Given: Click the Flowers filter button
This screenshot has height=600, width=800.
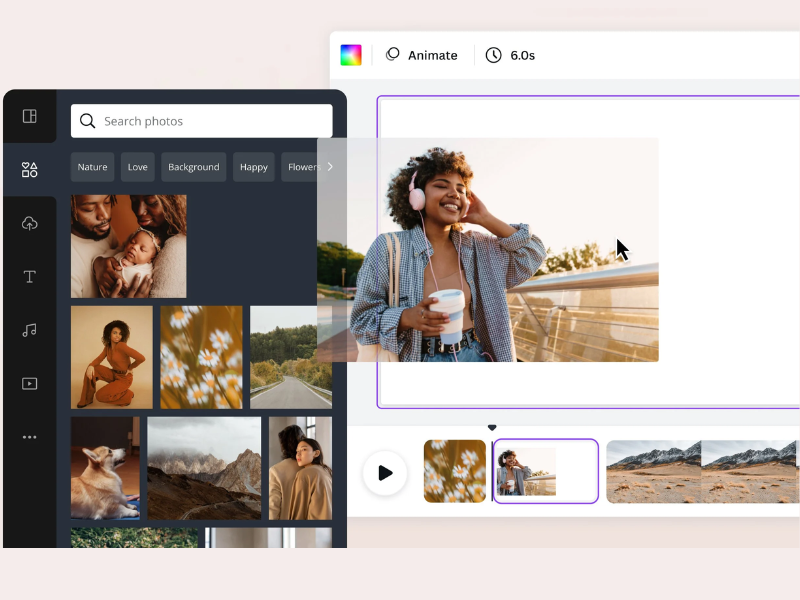Looking at the screenshot, I should (x=305, y=167).
